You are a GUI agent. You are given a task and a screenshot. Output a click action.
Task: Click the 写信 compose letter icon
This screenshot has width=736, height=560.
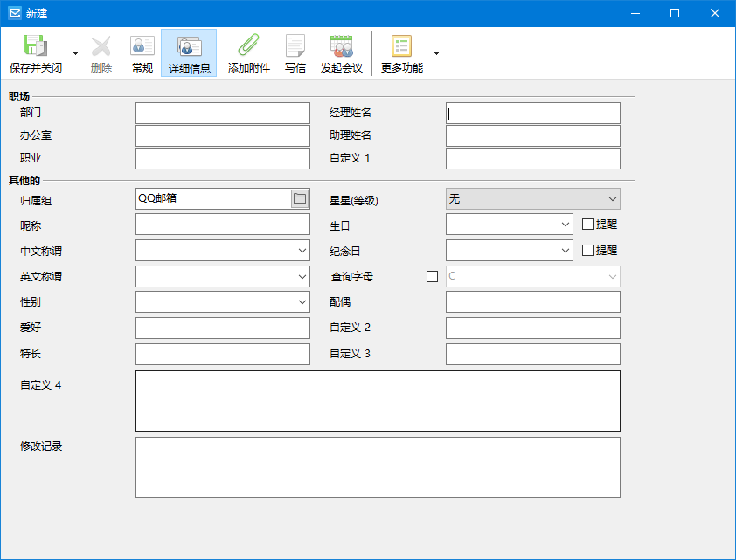coord(295,45)
